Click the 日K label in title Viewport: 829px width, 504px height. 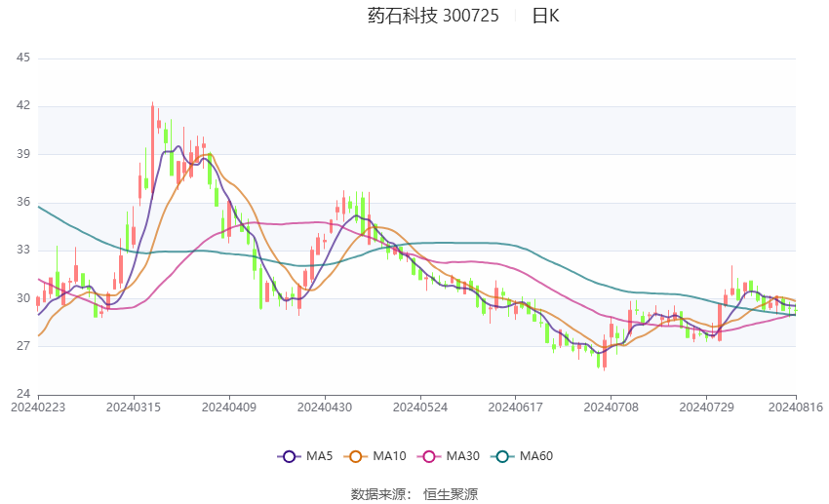coord(545,16)
